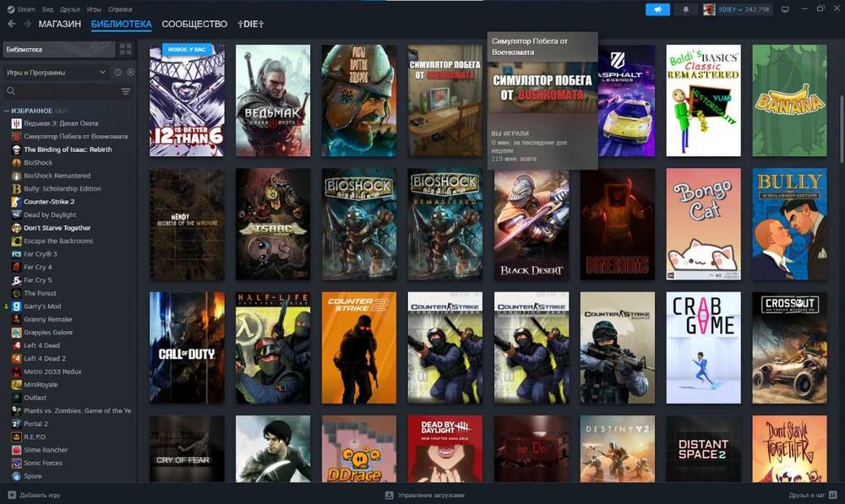
Task: Open the Вид menu
Action: point(47,9)
